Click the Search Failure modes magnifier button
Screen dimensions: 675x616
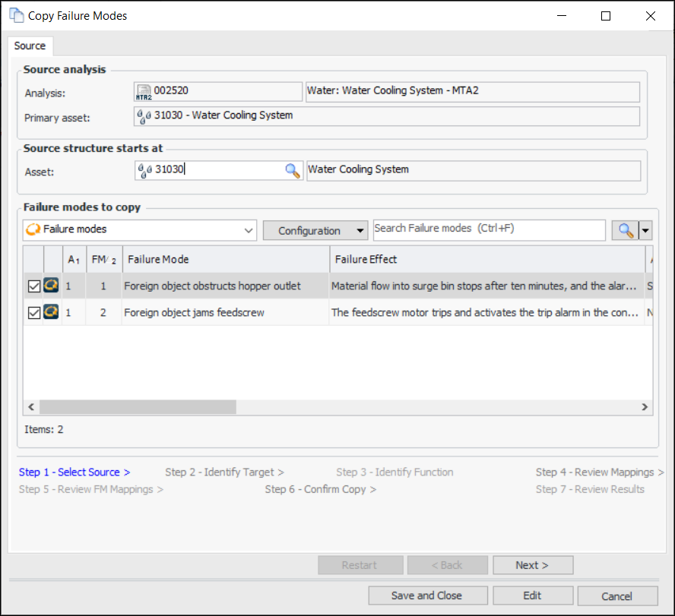pyautogui.click(x=626, y=230)
